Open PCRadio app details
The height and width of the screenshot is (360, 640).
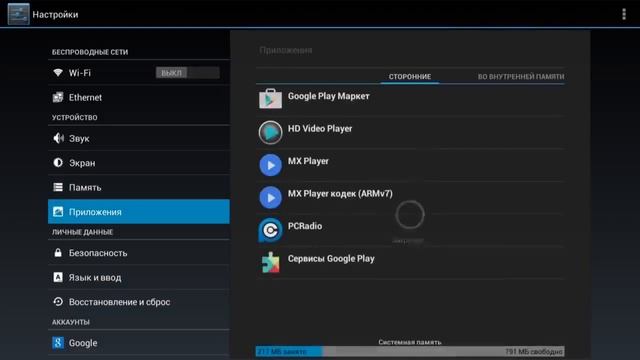pos(411,230)
